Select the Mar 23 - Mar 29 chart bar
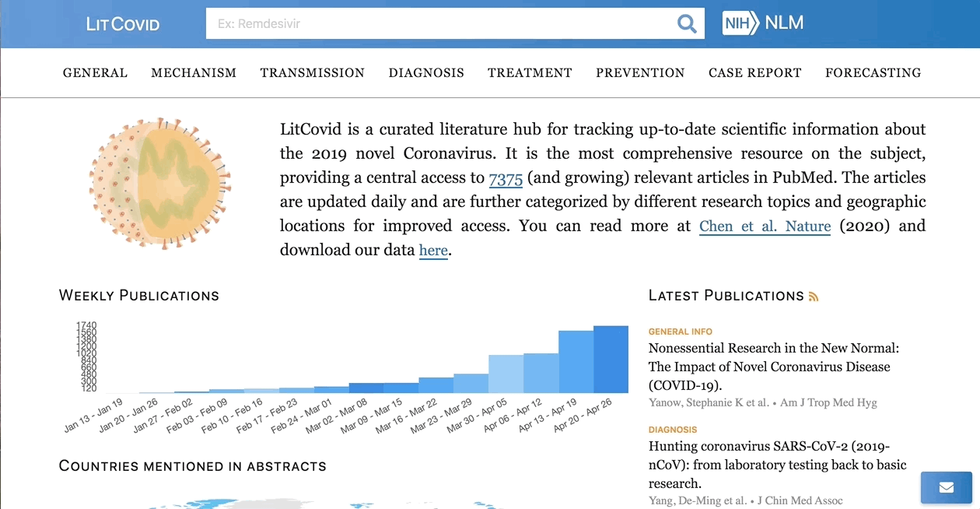Image resolution: width=980 pixels, height=509 pixels. point(471,383)
